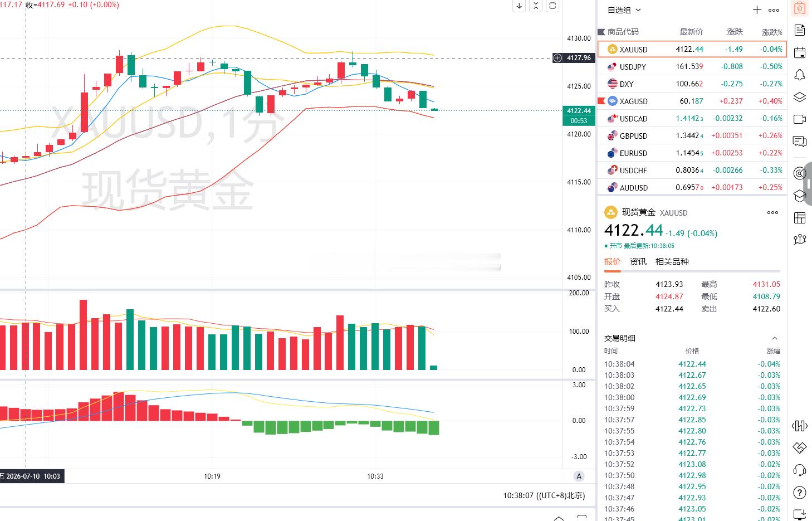Select the USDJPY watchlist row
The image size is (812, 521).
[x=692, y=66]
